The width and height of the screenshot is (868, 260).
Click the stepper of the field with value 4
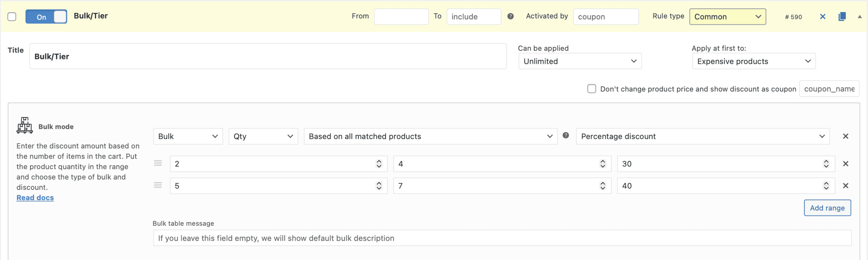tap(603, 164)
